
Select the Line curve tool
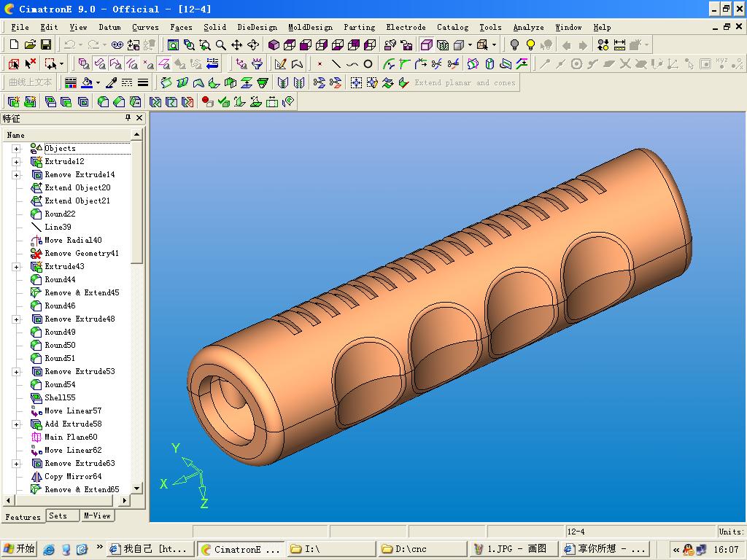(336, 63)
